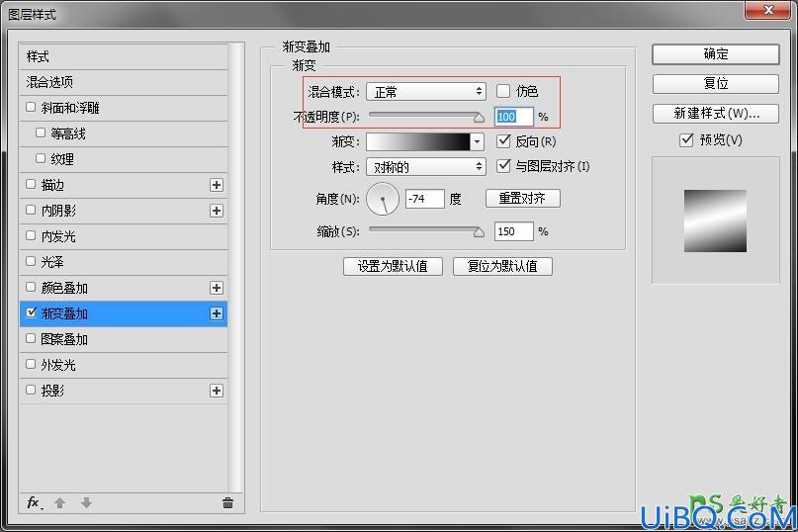Screen dimensions: 798x532
Task: Enable the 光泽 checkbox
Action: coord(31,261)
